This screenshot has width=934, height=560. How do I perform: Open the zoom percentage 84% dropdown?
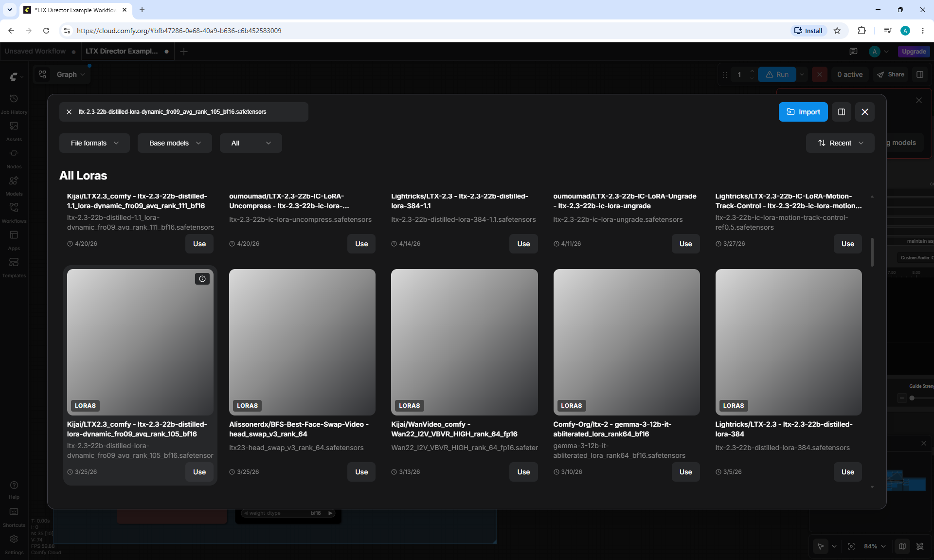coord(875,546)
